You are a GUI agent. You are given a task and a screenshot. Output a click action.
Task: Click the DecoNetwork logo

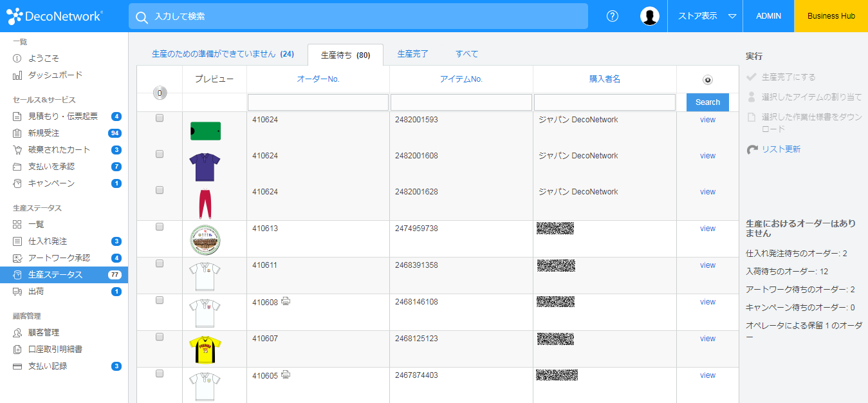pos(55,16)
